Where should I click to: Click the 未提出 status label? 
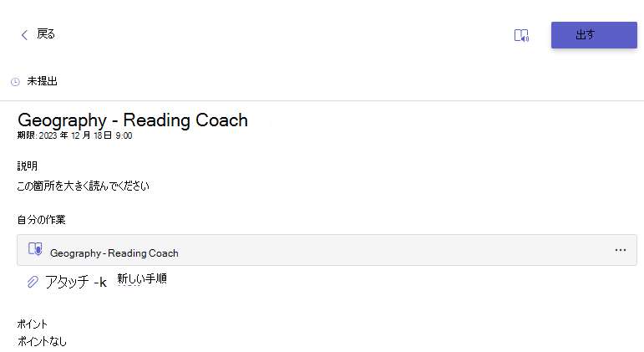[42, 81]
